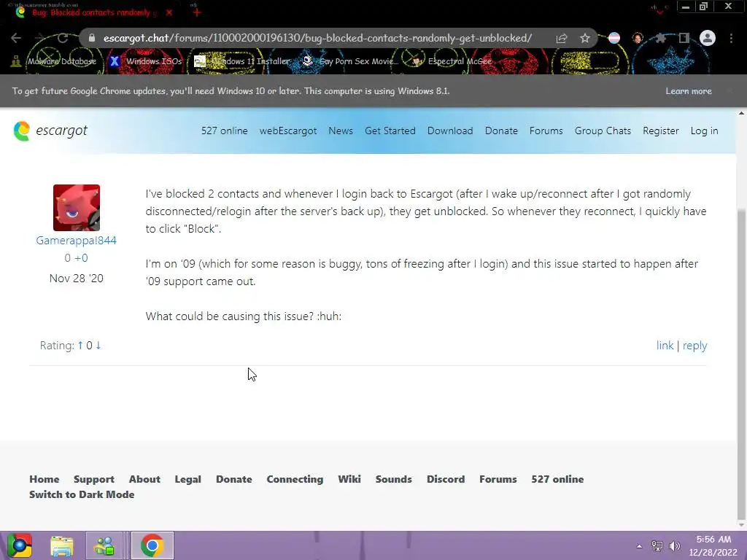
Task: Click Chrome icon in taskbar
Action: pyautogui.click(x=152, y=545)
